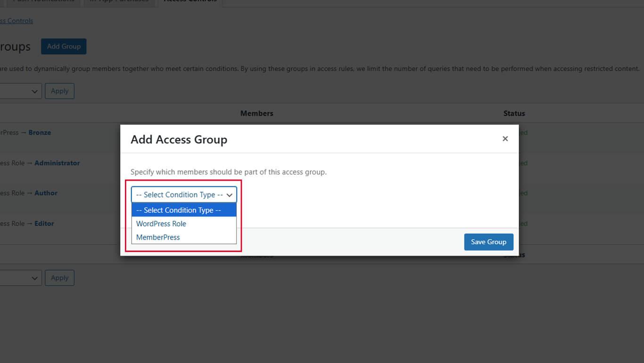644x363 pixels.
Task: Switch to the In-App Purchases tab
Action: (x=119, y=1)
